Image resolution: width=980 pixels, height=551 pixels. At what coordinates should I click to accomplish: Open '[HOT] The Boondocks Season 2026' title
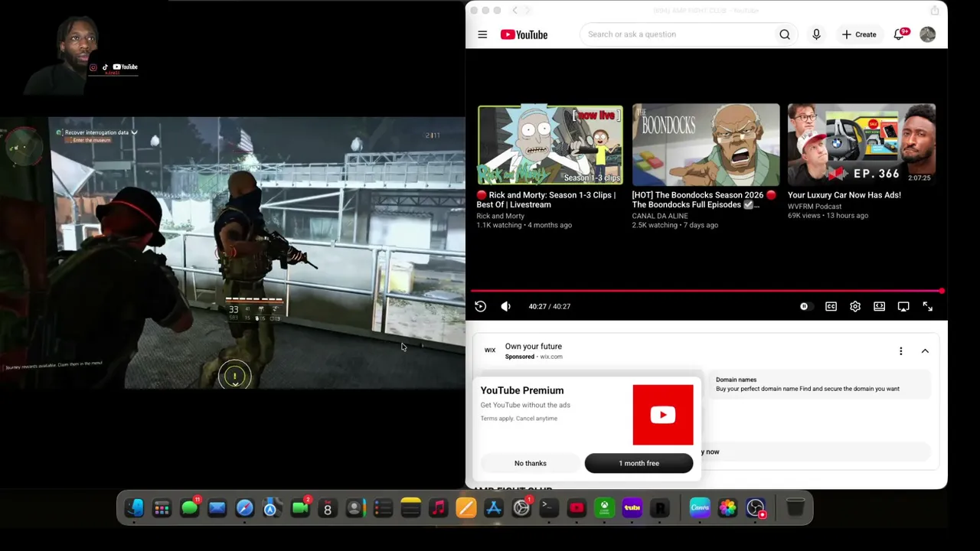704,200
